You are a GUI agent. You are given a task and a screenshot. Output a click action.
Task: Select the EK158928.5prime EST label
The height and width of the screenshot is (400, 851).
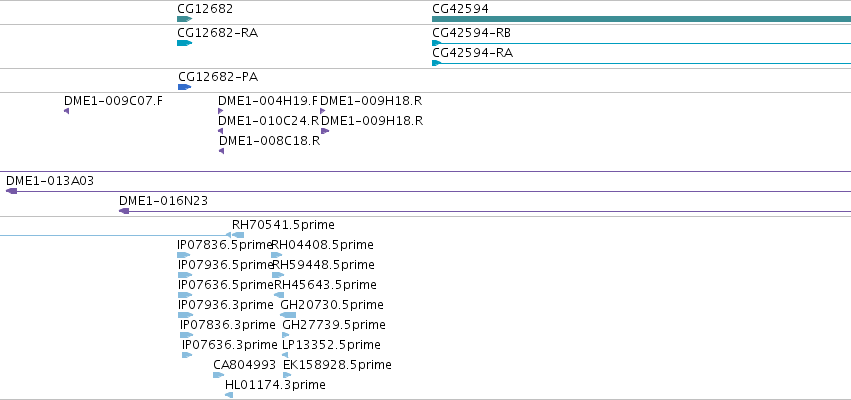point(337,365)
